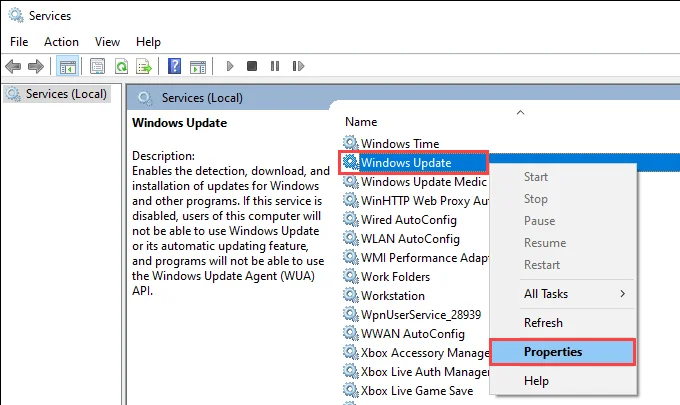Click the Restart Service toolbar icon

298,66
